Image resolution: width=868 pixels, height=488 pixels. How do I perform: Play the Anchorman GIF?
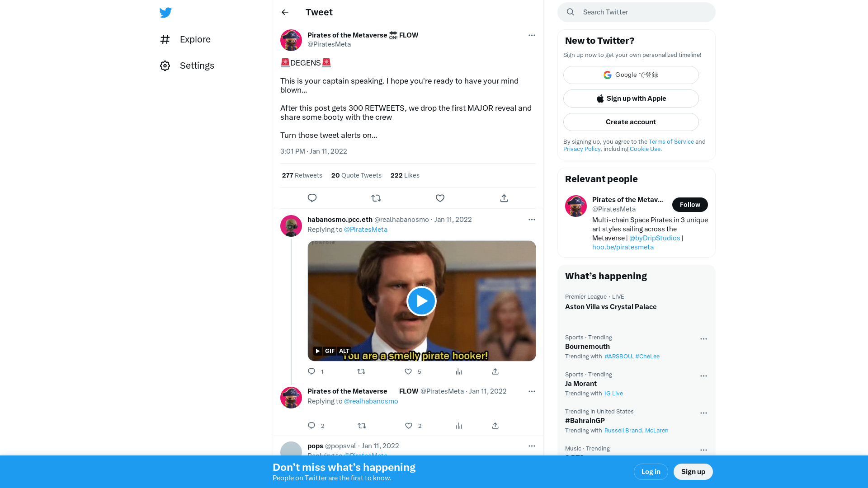coord(421,301)
